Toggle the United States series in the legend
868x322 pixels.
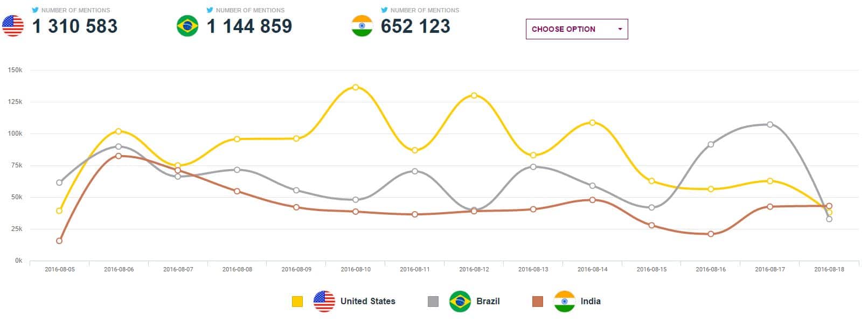[x=367, y=301]
